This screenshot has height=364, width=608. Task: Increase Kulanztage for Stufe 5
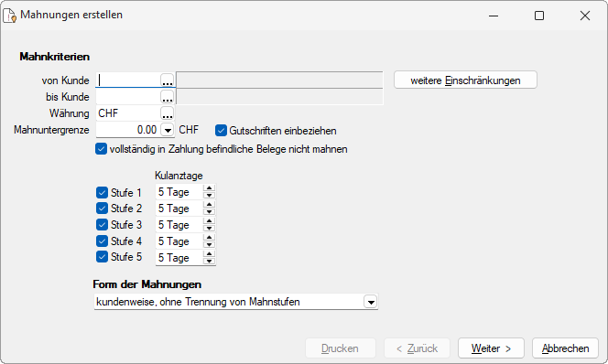click(x=209, y=254)
